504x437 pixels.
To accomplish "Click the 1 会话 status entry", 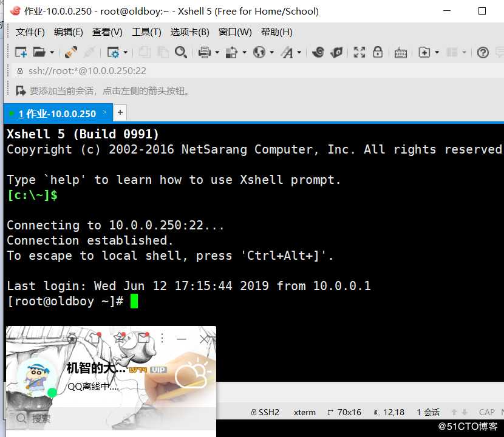I will click(428, 412).
